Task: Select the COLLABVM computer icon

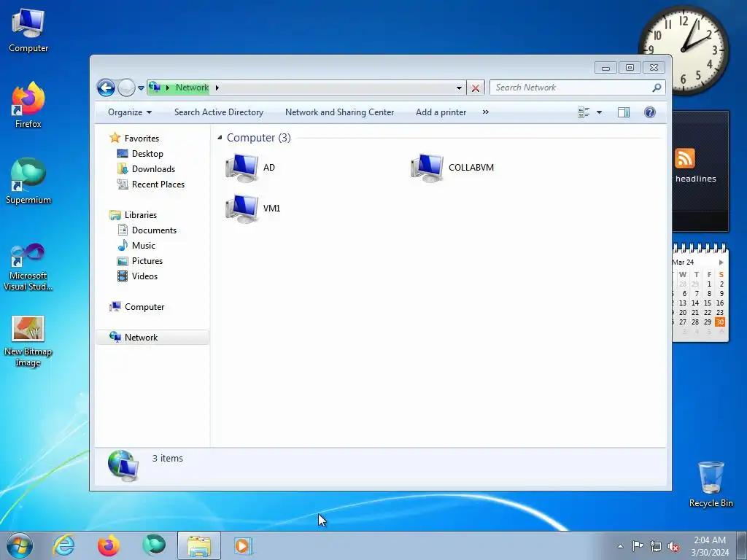Action: coord(452,168)
